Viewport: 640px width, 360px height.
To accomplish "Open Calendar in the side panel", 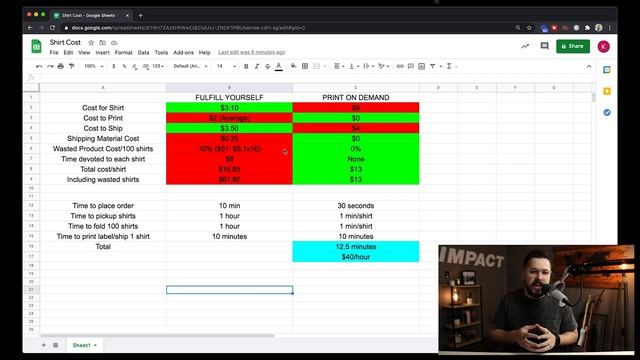I will [x=607, y=70].
